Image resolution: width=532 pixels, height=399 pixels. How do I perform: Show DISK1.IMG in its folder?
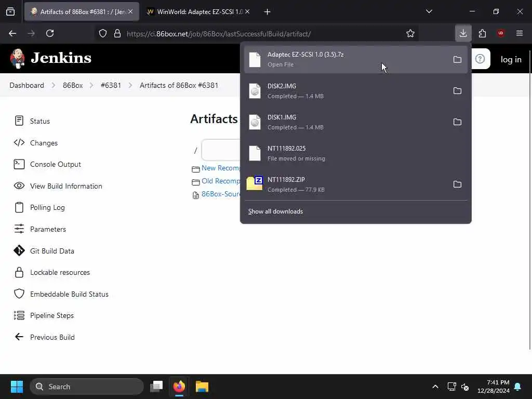tap(457, 122)
